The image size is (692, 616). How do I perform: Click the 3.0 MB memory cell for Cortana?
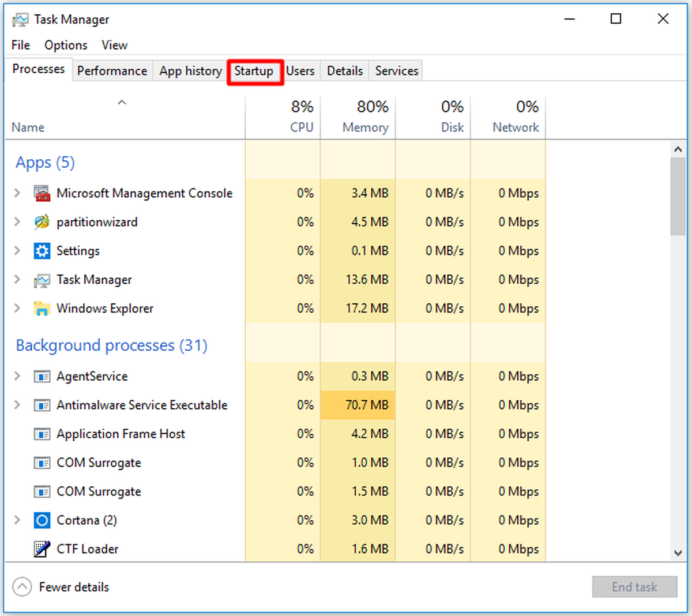pos(358,520)
